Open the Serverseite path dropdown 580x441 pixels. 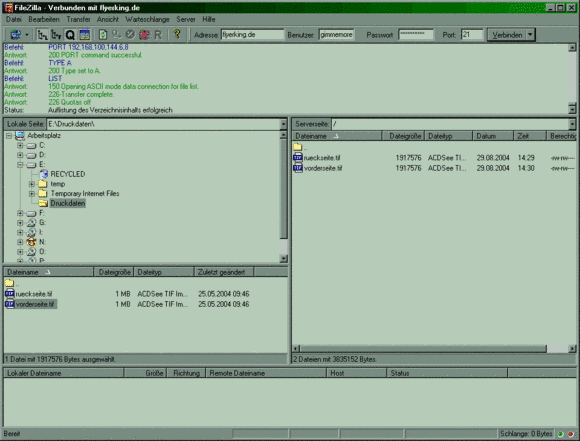[572, 124]
